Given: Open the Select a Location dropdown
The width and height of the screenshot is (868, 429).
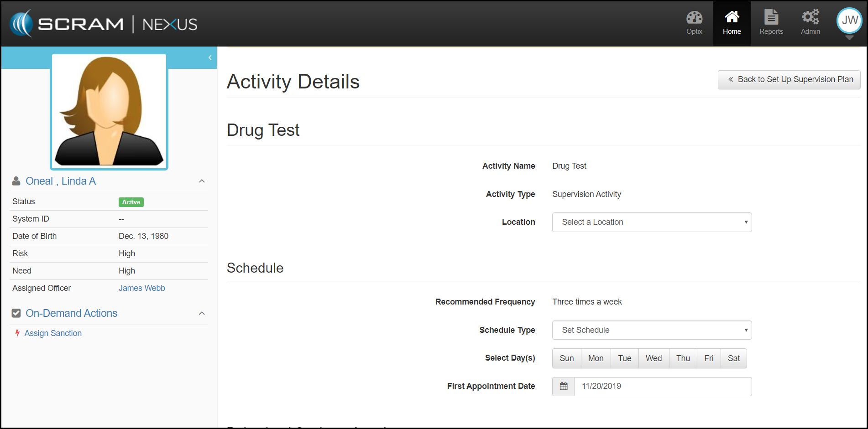Looking at the screenshot, I should [652, 222].
